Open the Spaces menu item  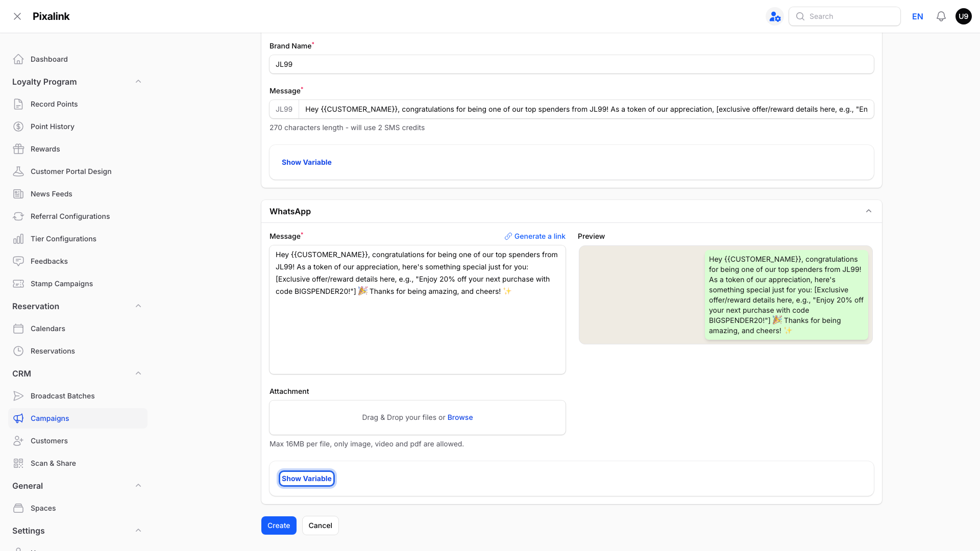click(78, 508)
